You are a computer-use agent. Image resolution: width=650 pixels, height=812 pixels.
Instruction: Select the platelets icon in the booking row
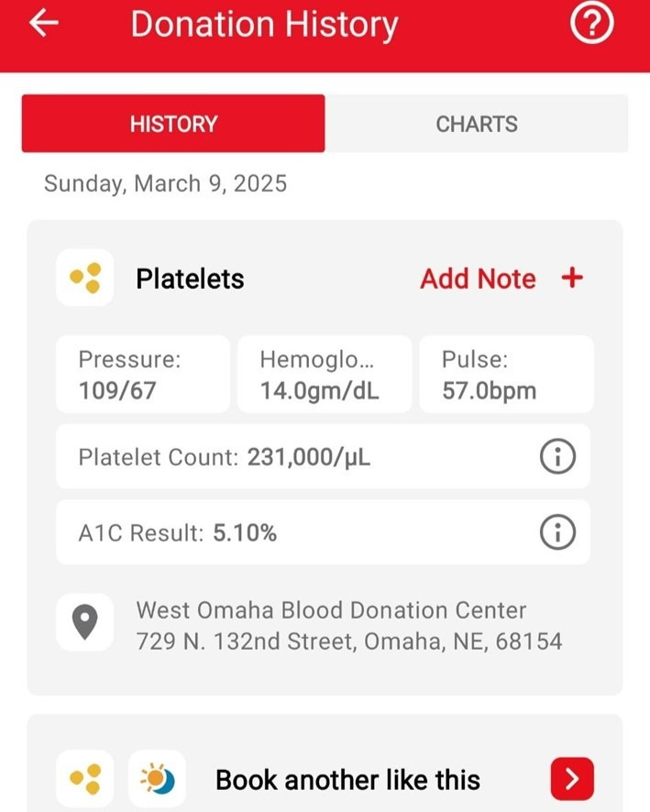[85, 778]
